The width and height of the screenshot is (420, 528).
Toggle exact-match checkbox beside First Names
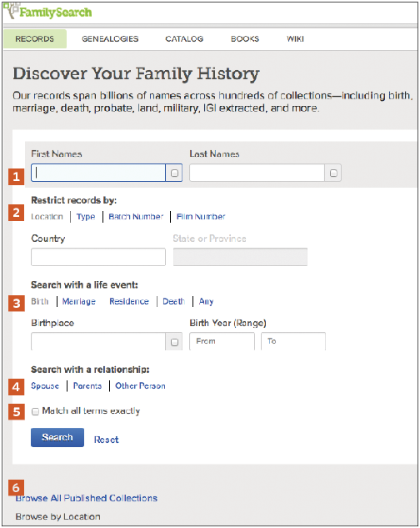coord(174,173)
